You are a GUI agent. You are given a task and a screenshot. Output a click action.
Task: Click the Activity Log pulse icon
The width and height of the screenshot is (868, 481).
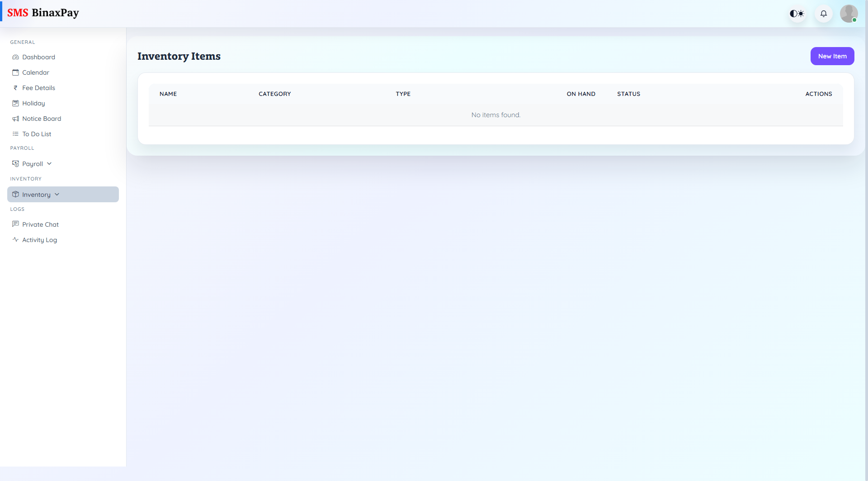(15, 239)
